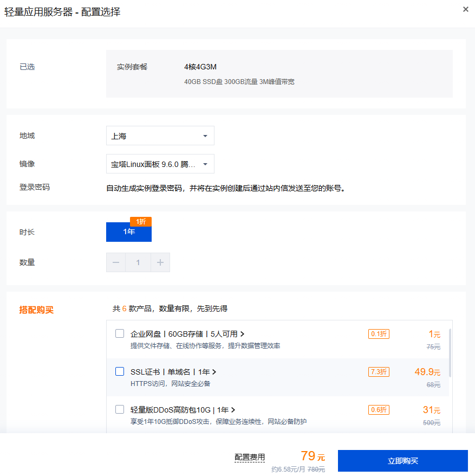Close the configuration selection dialog

[466, 9]
